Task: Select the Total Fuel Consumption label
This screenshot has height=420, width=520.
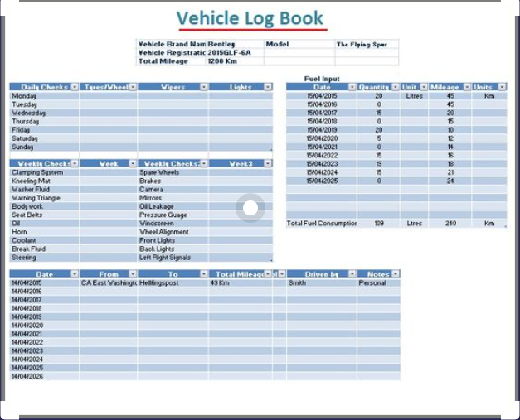Action: click(321, 223)
